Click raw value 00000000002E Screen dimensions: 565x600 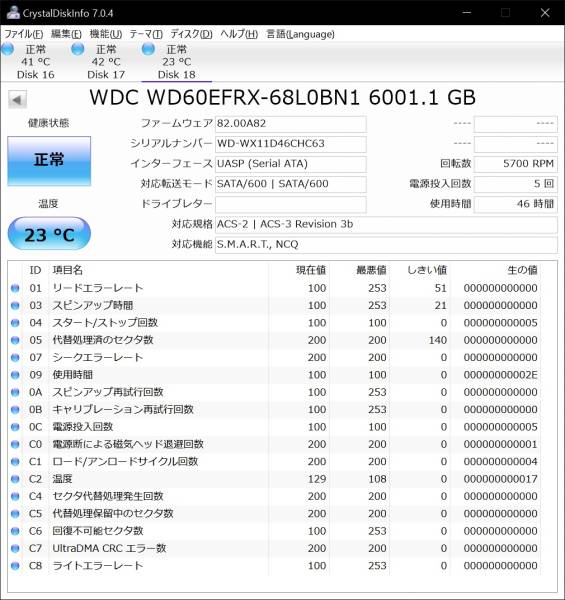(x=500, y=375)
